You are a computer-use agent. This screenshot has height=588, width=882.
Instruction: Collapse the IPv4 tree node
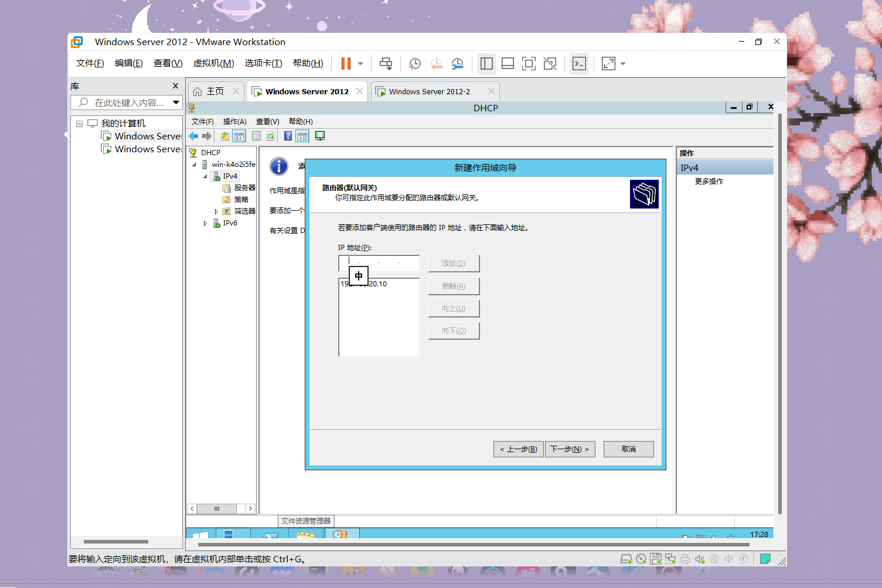[205, 176]
